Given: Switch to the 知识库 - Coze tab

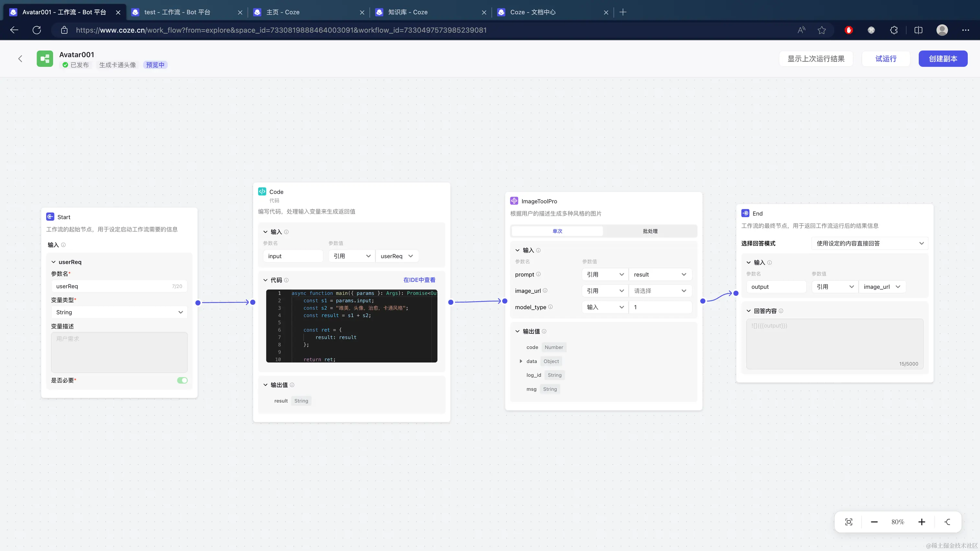Looking at the screenshot, I should 408,12.
